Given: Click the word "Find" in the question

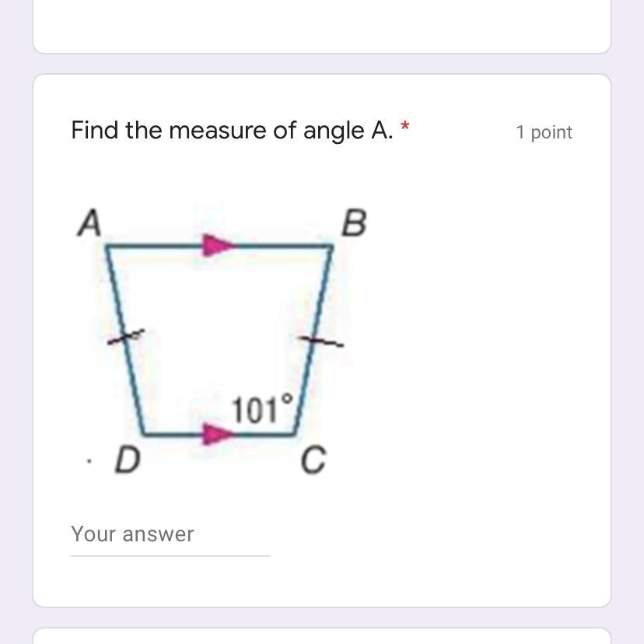Looking at the screenshot, I should click(x=95, y=131).
